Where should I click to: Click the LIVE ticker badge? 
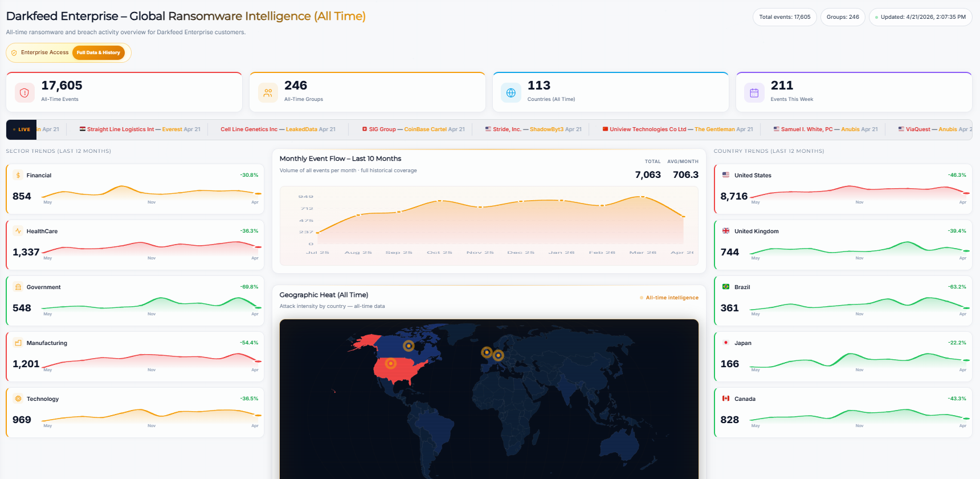pos(21,129)
